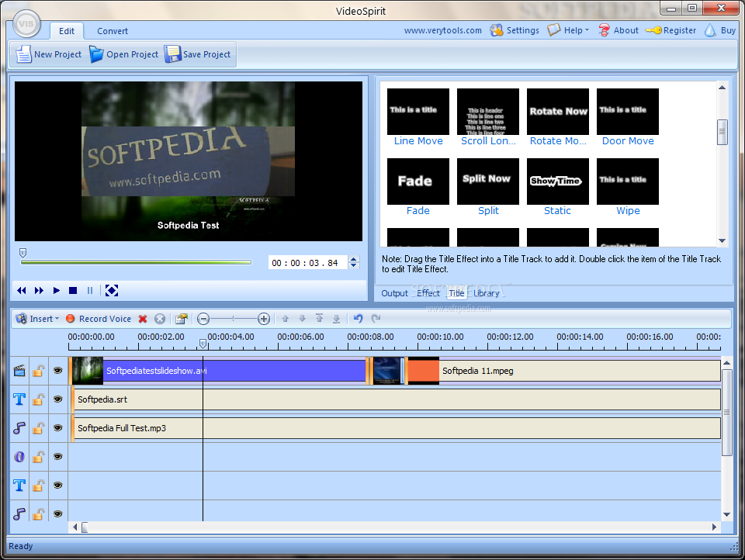Open the Output tab
This screenshot has height=560, width=745.
(394, 293)
